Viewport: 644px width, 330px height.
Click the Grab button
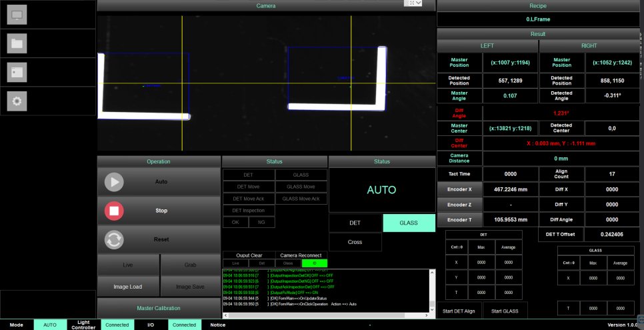[191, 265]
